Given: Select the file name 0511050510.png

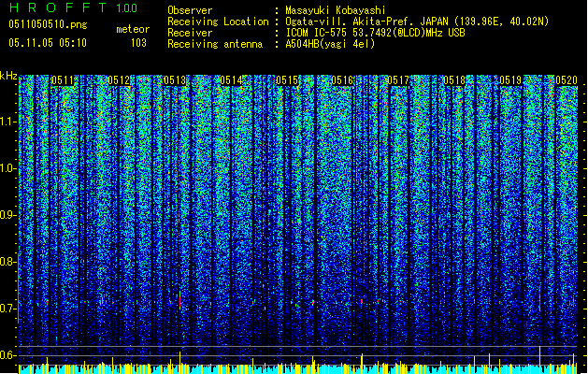Looking at the screenshot, I should 48,24.
